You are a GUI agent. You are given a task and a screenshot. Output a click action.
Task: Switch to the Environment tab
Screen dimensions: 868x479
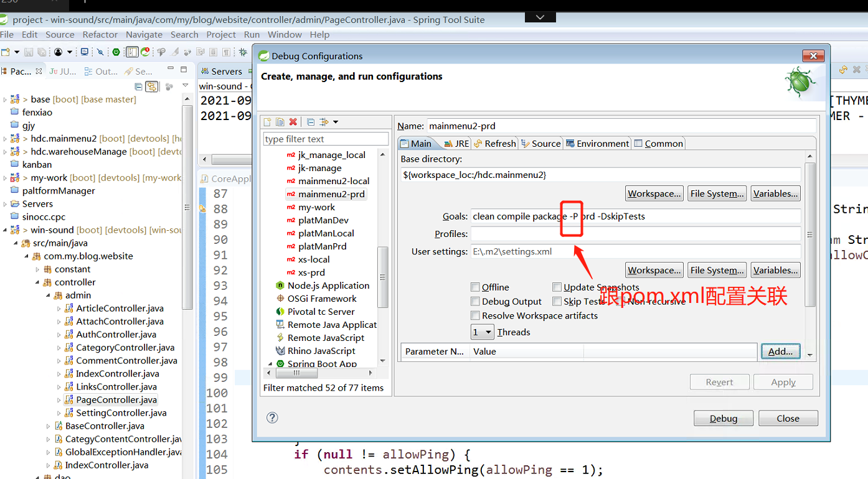597,143
